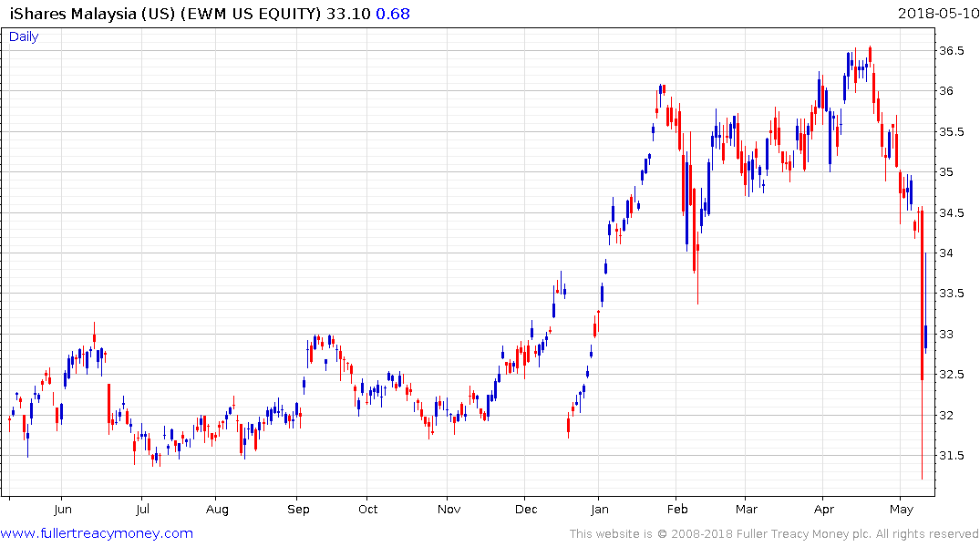Click the Jun label on time axis
The height and width of the screenshot is (547, 980).
[63, 510]
